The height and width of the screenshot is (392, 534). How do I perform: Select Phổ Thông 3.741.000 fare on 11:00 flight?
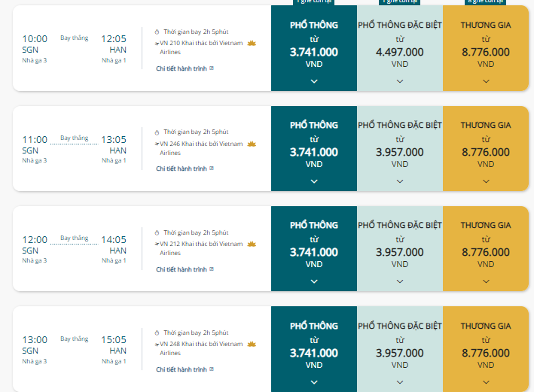point(314,148)
